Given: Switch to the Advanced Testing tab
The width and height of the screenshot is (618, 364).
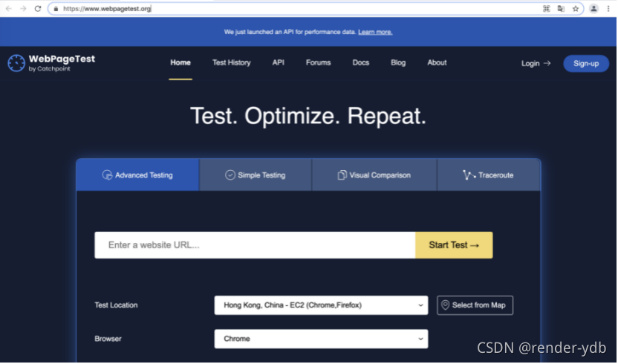Looking at the screenshot, I should click(137, 175).
